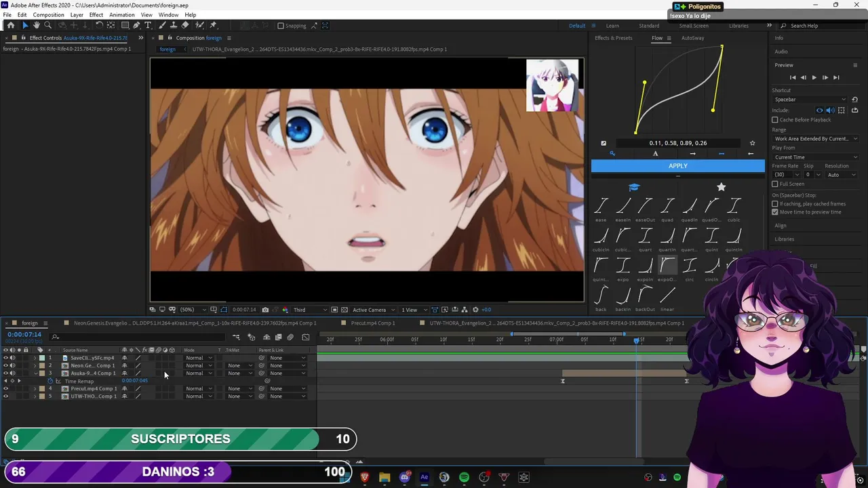868x488 pixels.
Task: Open the Precut.mp4 Comp 1 timeline tab
Action: [373, 323]
